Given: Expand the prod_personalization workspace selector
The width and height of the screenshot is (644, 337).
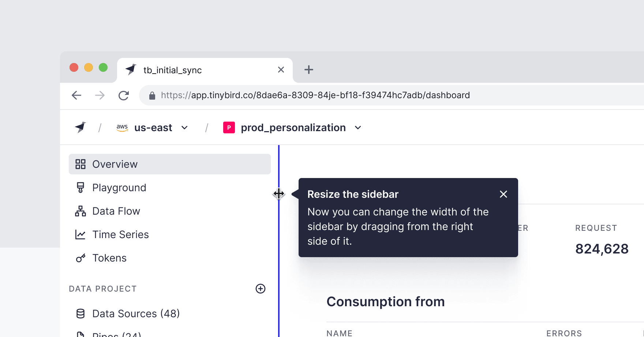Looking at the screenshot, I should click(x=357, y=127).
